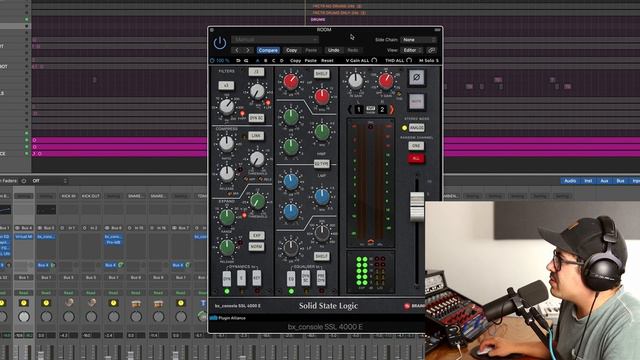Select the Bus mixer filter tab
This screenshot has width=640, height=360.
click(x=620, y=181)
